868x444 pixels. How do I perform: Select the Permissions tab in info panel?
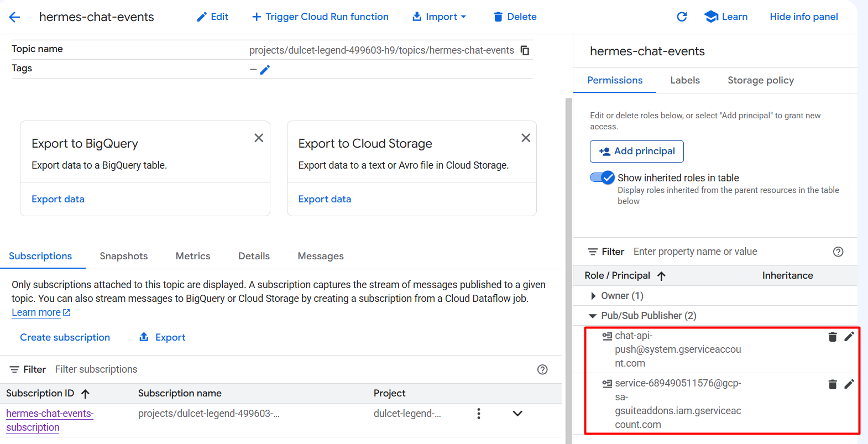tap(615, 80)
